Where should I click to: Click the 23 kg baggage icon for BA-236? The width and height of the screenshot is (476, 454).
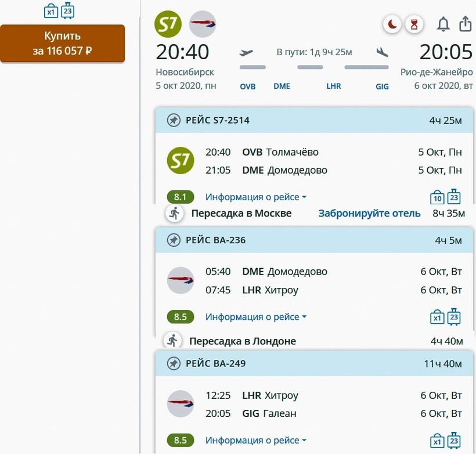point(454,317)
